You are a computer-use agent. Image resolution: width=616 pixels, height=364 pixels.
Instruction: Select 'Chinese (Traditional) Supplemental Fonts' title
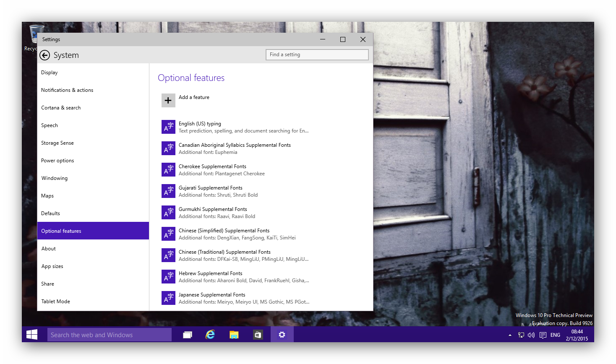[224, 252]
